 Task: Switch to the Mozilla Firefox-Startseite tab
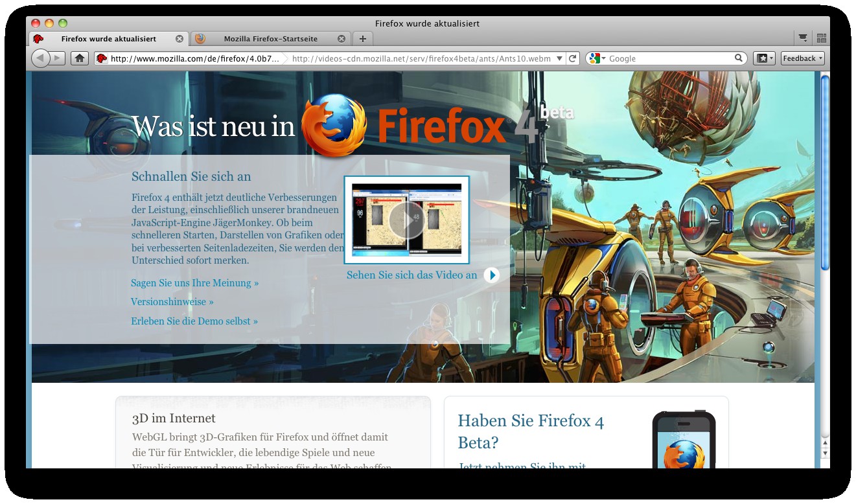(270, 38)
